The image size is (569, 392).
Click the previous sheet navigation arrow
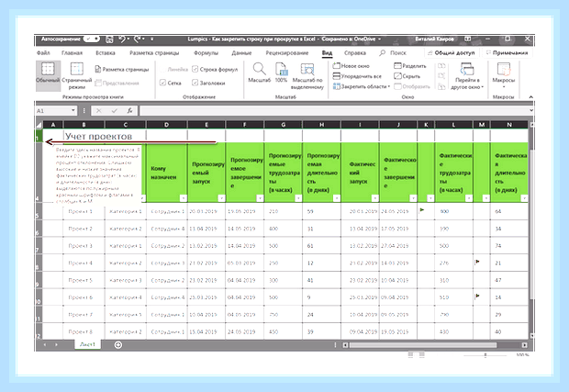[x=45, y=345]
